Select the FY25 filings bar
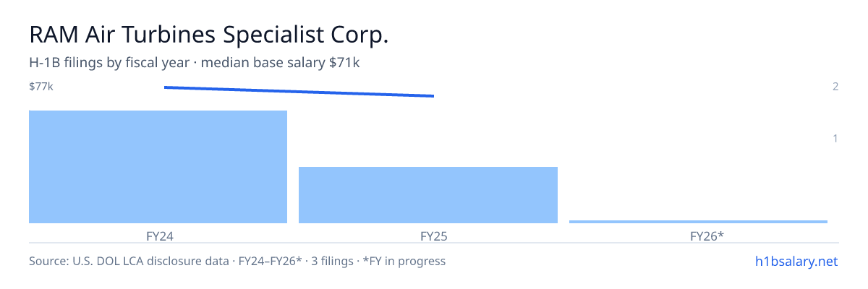Viewport: 868px width, 289px height. (x=428, y=195)
